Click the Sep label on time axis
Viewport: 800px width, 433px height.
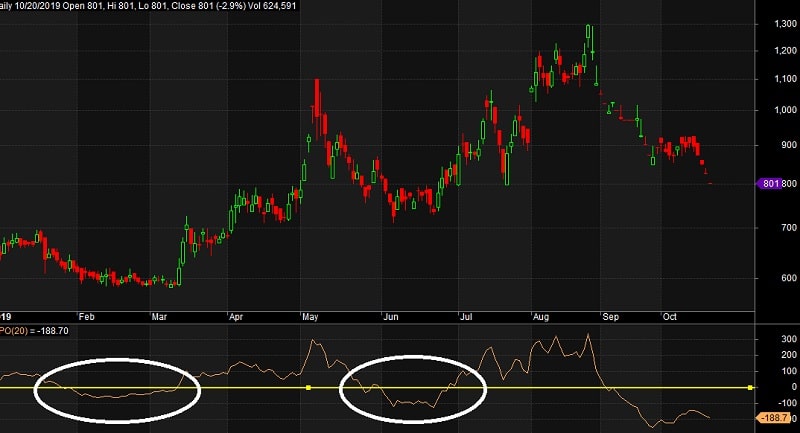[x=611, y=317]
